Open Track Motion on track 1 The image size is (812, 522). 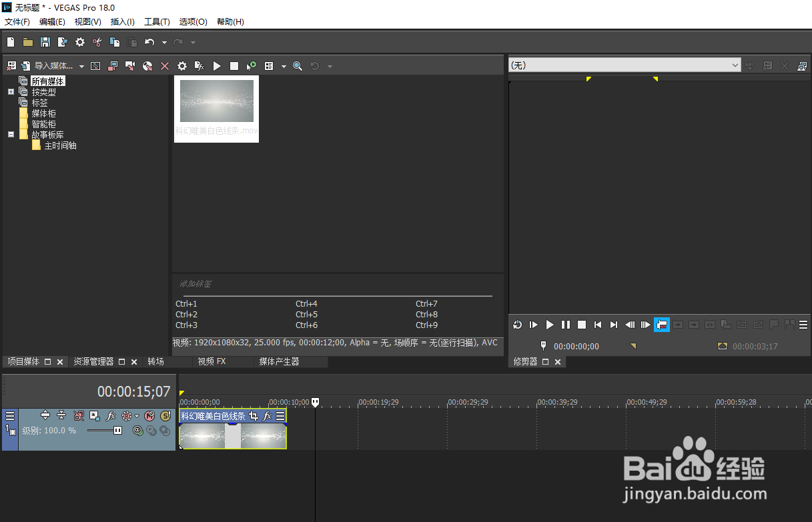point(95,415)
